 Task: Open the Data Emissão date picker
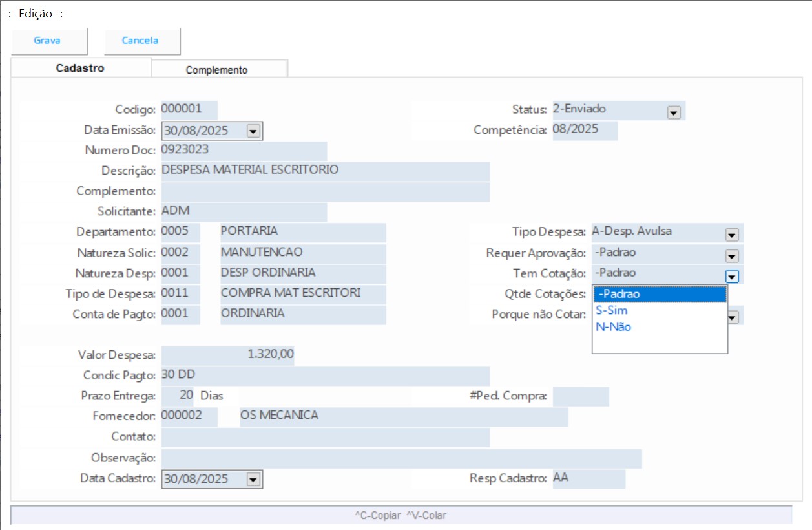point(253,131)
